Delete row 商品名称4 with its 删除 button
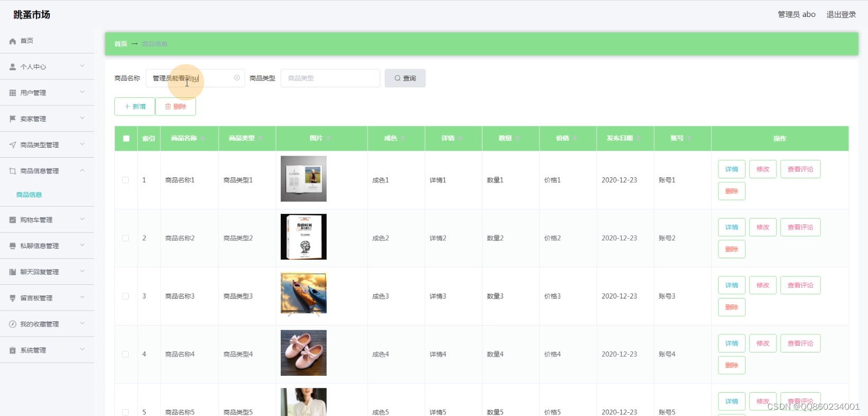Screen dimensions: 868x416 [x=731, y=365]
